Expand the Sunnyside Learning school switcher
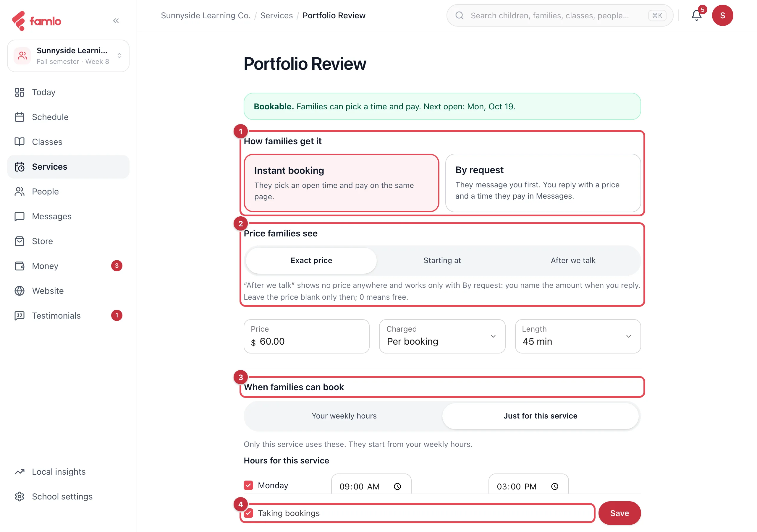This screenshot has height=532, width=757. (x=68, y=56)
